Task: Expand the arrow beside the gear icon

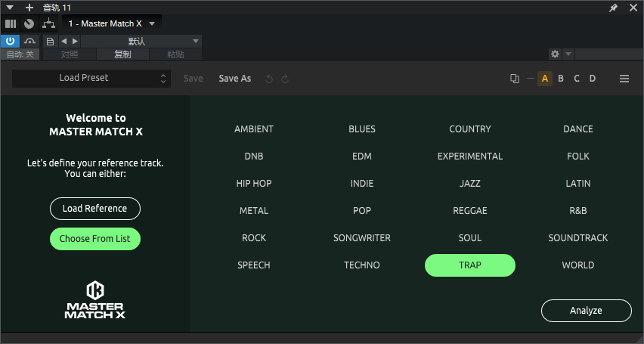Action: coord(568,54)
